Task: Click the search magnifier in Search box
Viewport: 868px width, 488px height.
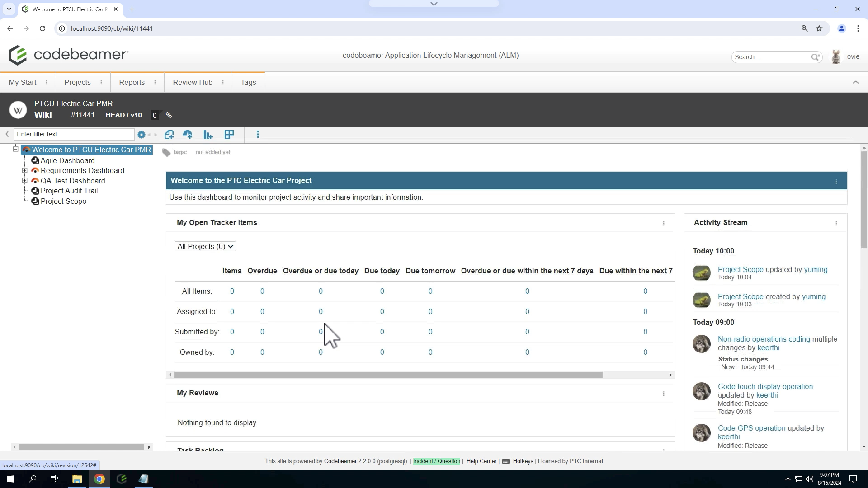Action: click(816, 57)
